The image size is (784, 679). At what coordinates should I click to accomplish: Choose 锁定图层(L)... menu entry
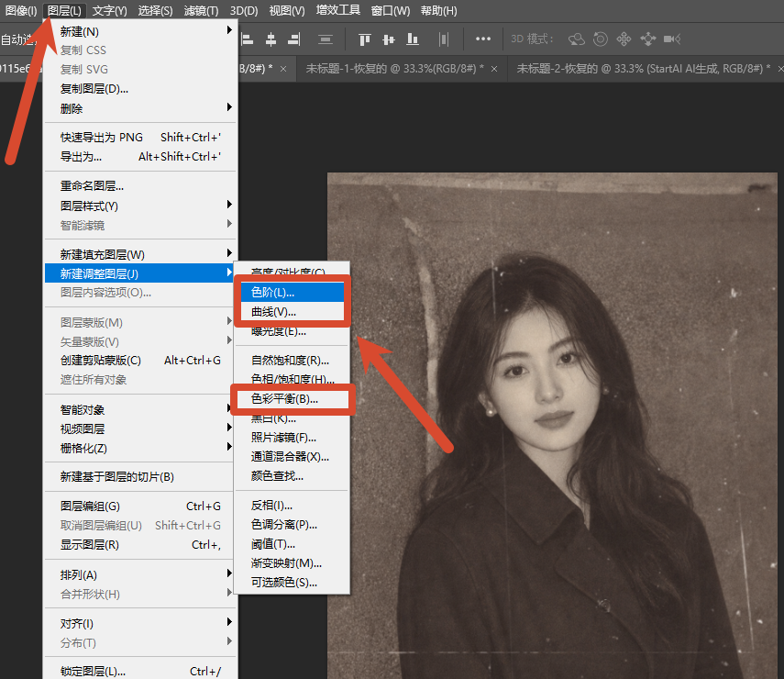pyautogui.click(x=139, y=671)
